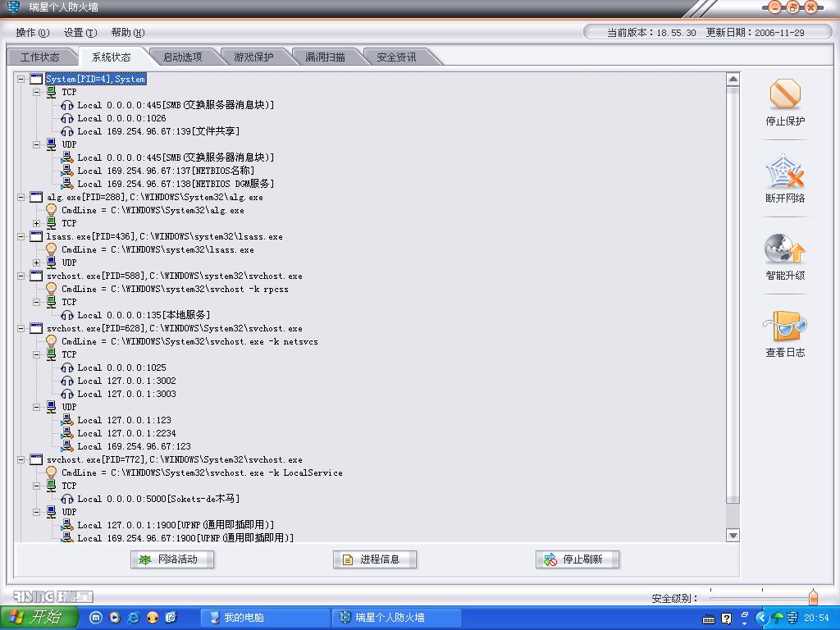The height and width of the screenshot is (630, 840).
Task: Open the 设置(T) menu
Action: coord(80,33)
